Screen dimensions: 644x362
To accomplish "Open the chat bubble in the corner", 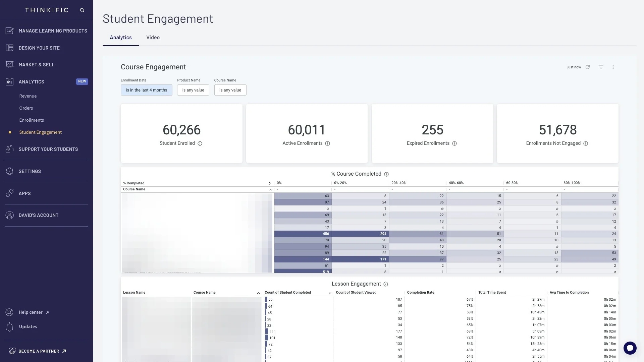I will pyautogui.click(x=630, y=348).
